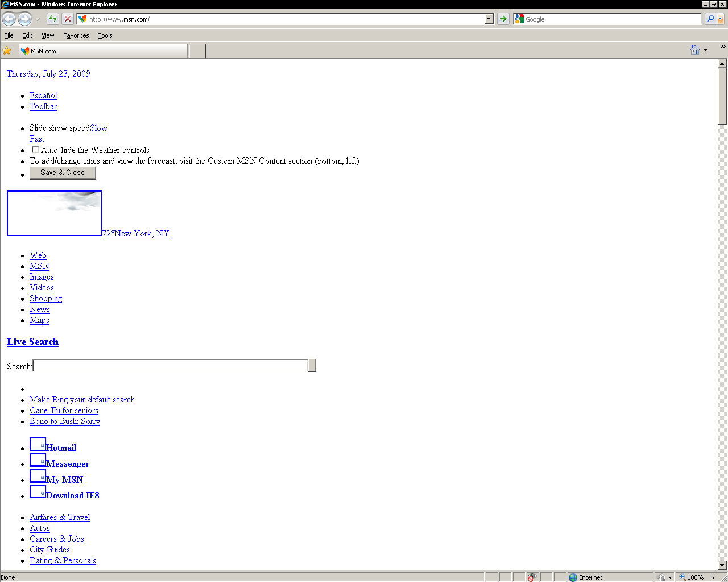Open the Favorites menu
Image resolution: width=728 pixels, height=582 pixels.
76,35
